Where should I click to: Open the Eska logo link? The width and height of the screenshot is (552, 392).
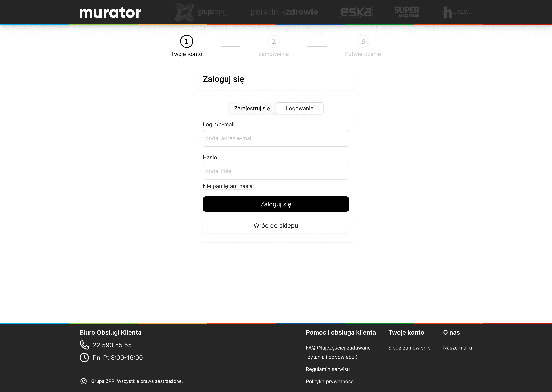click(x=356, y=12)
